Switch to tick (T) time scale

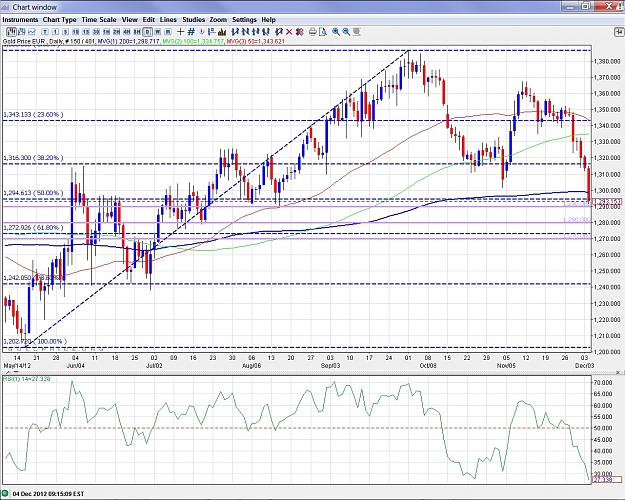point(45,32)
